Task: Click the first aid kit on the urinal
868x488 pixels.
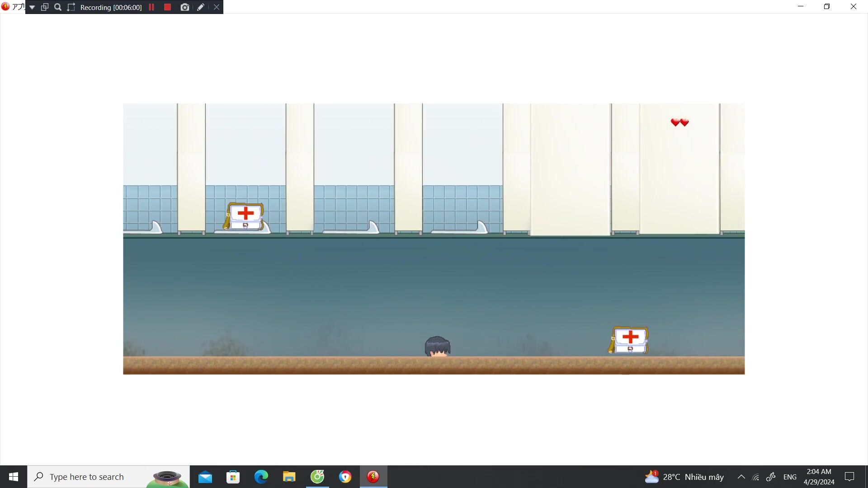Action: tap(245, 216)
